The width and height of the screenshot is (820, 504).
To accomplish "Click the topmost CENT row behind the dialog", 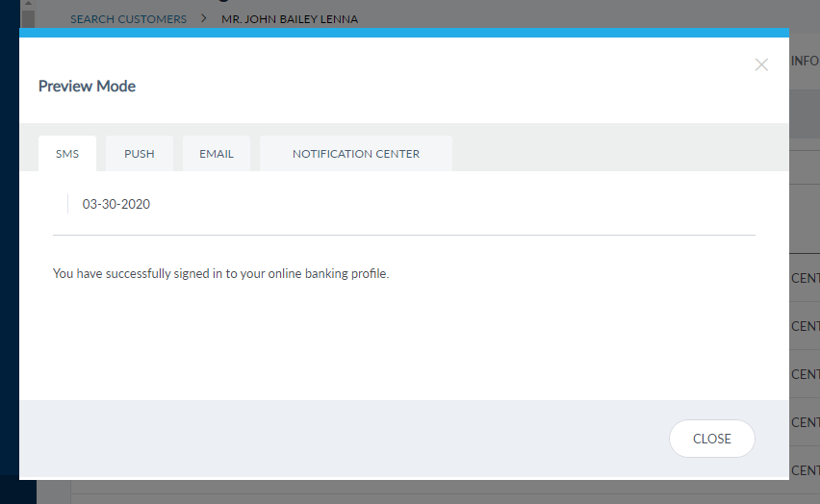I will coord(805,278).
